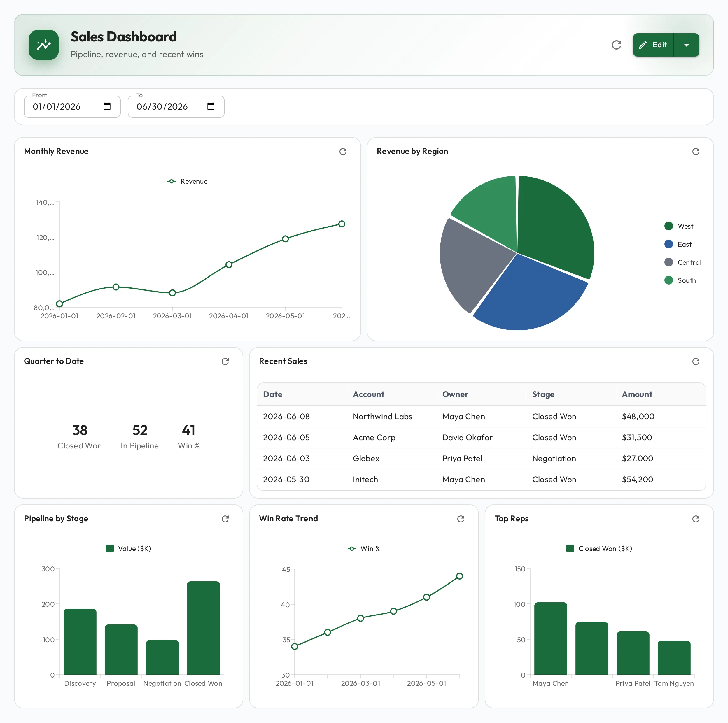Open the To date calendar picker icon
The height and width of the screenshot is (723, 728).
[x=211, y=106]
